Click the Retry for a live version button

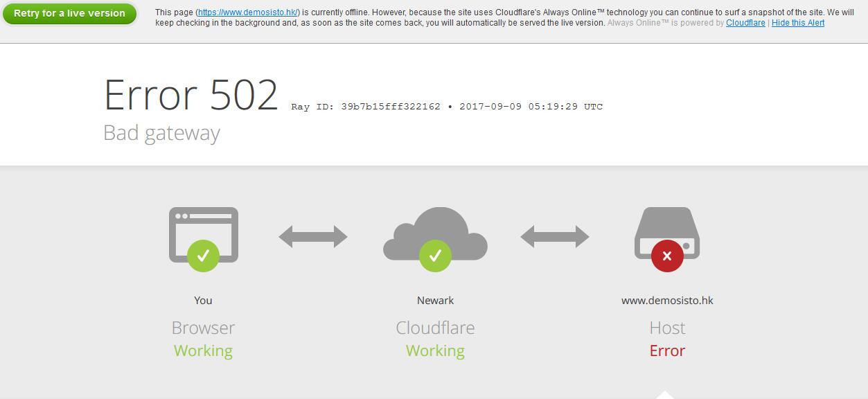point(69,13)
